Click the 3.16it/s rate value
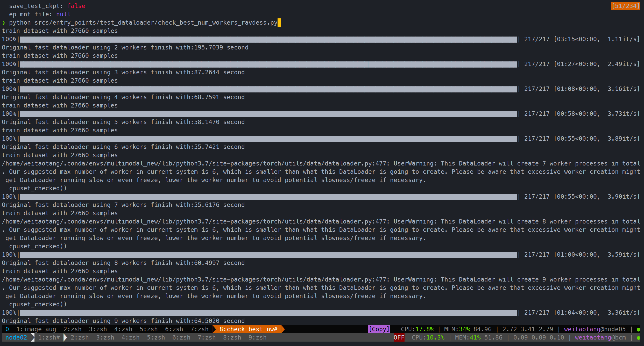Screen dimensions: 644x346 coord(622,89)
